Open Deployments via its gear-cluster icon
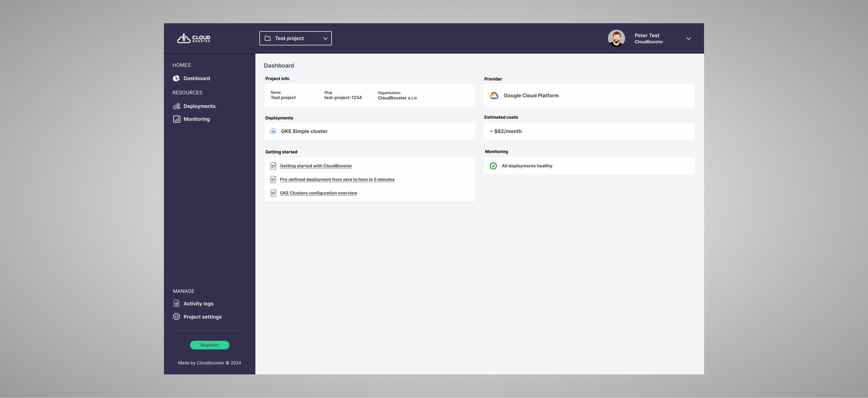Screen dimensions: 868x398 click(176, 106)
